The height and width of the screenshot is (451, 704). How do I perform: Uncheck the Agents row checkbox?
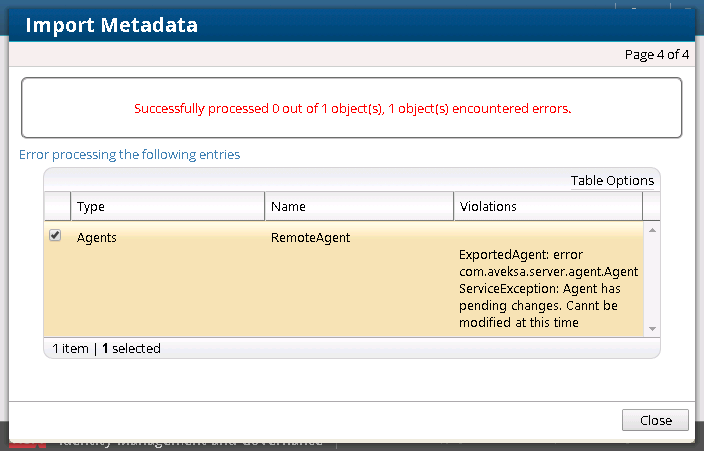(56, 236)
